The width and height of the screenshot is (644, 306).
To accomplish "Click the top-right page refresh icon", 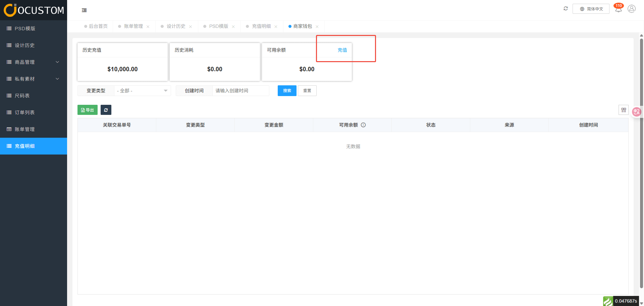I will point(566,8).
